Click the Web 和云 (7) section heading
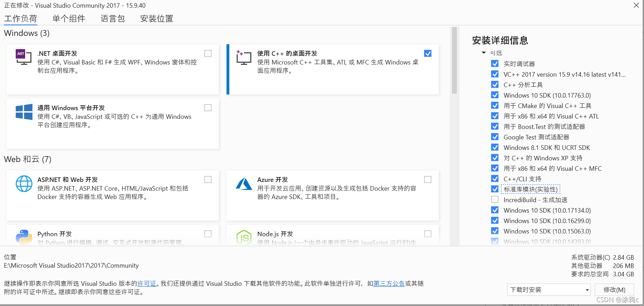Viewport: 644px width, 306px height. click(28, 159)
